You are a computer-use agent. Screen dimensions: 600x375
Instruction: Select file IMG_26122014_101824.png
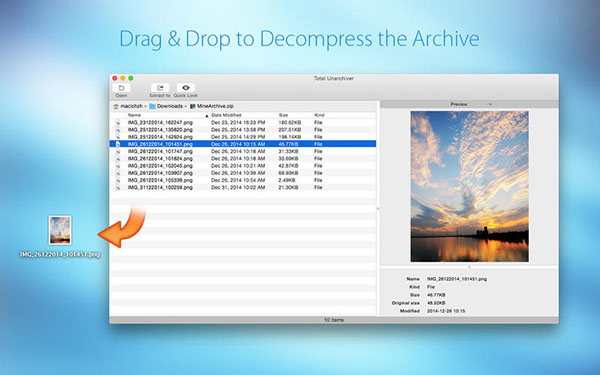pyautogui.click(x=160, y=159)
